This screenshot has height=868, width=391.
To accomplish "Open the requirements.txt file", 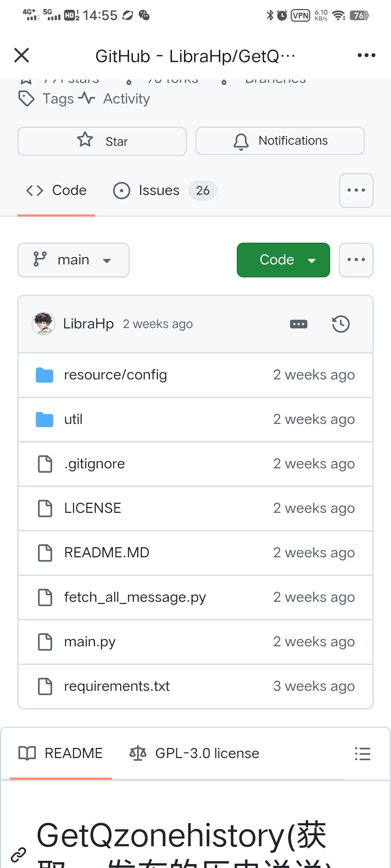I will [117, 686].
